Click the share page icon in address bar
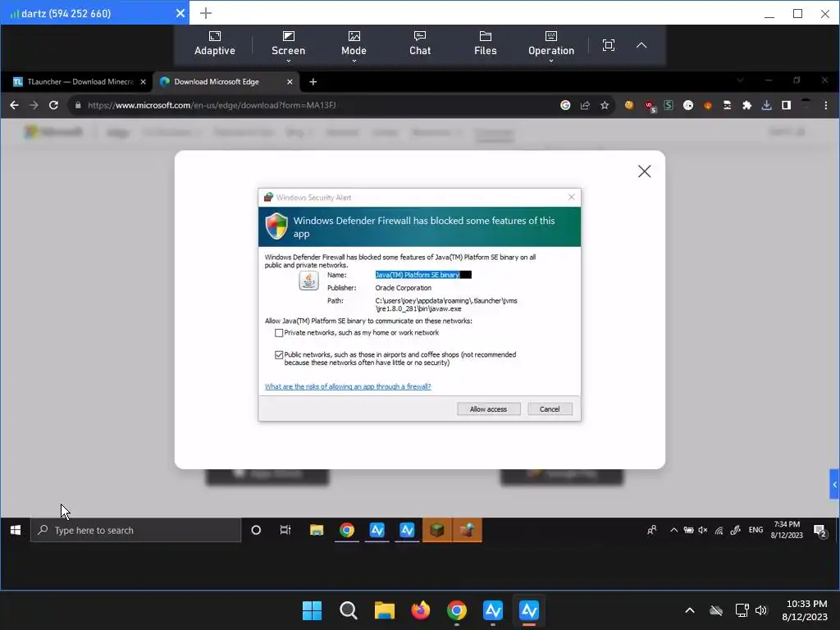840x630 pixels. (585, 105)
